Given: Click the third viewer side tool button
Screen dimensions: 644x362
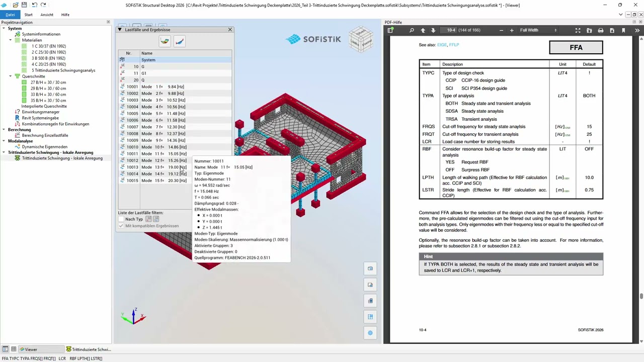Looking at the screenshot, I should (370, 301).
